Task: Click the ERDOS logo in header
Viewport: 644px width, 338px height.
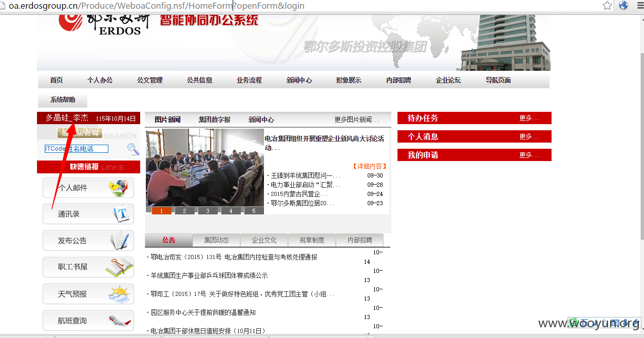Action: click(x=104, y=24)
